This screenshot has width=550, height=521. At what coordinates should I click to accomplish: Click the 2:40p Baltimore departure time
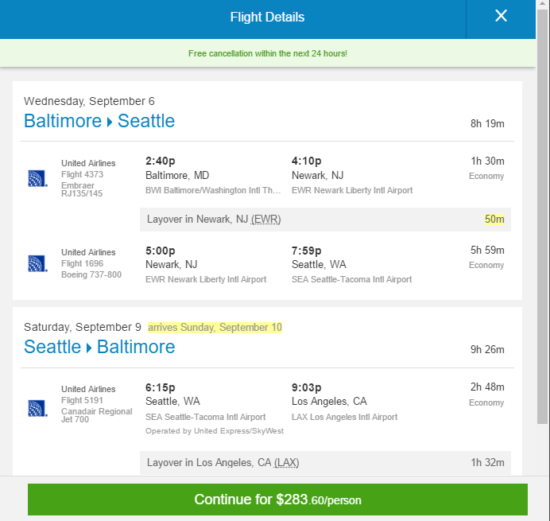pos(160,161)
